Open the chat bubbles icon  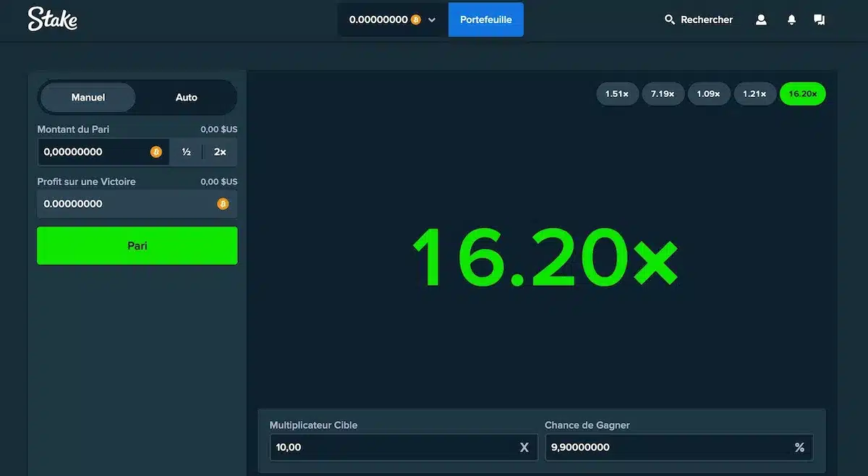click(819, 20)
